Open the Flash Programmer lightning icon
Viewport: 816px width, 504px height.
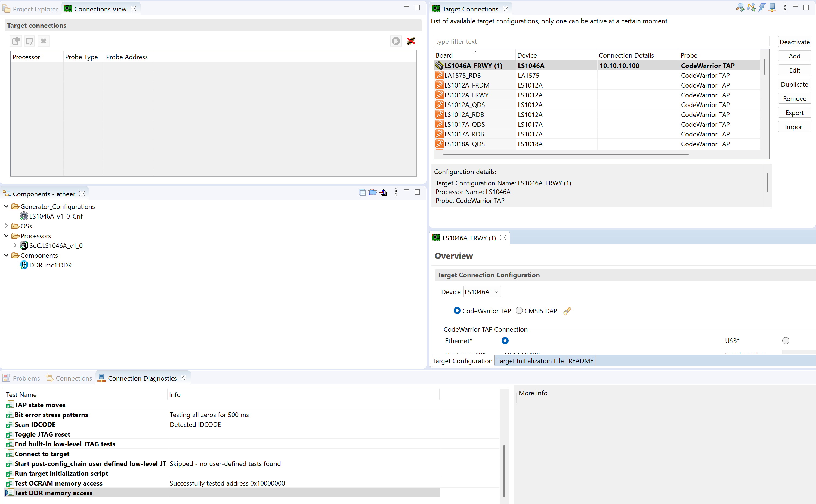click(x=762, y=7)
